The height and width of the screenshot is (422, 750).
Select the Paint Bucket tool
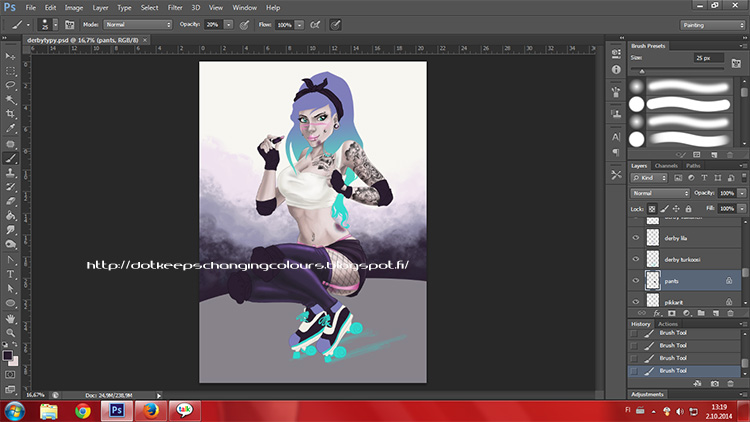pyautogui.click(x=10, y=216)
